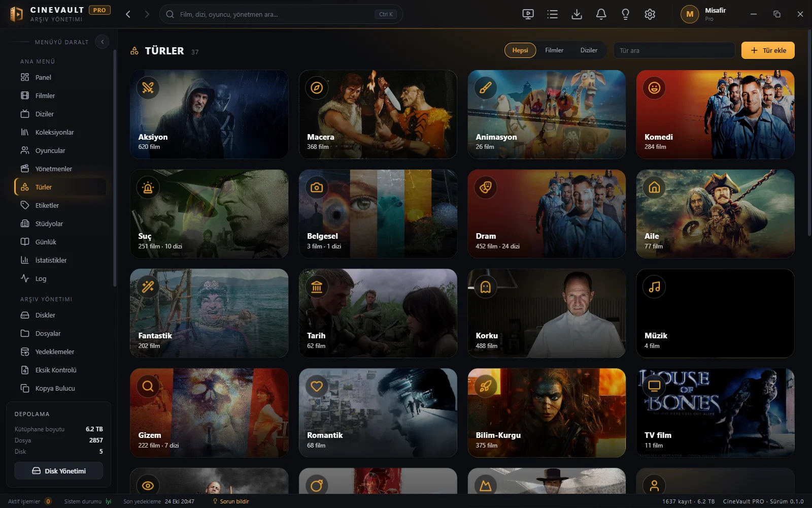Select the Hepsi filter tab
Screen dimensions: 812x508
tap(520, 50)
